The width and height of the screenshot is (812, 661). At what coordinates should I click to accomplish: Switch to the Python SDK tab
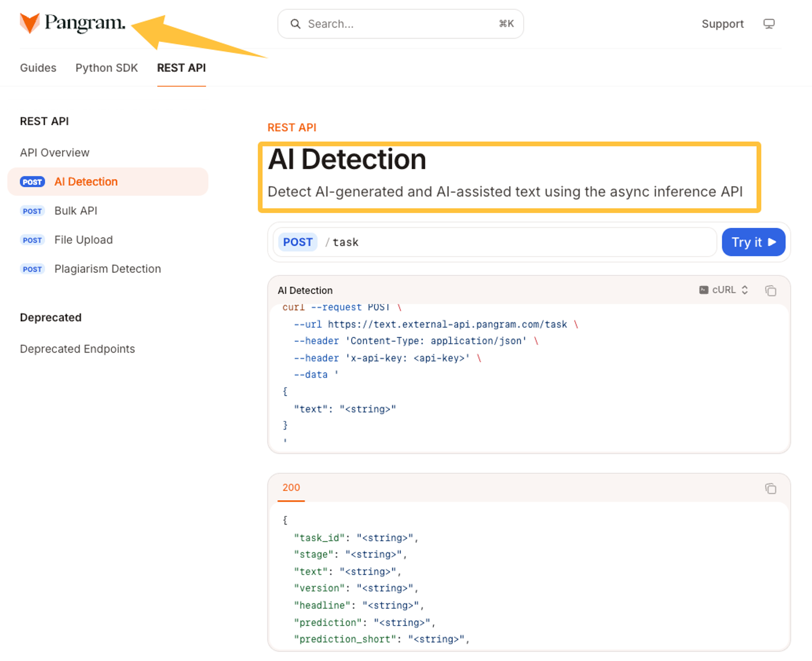point(107,68)
